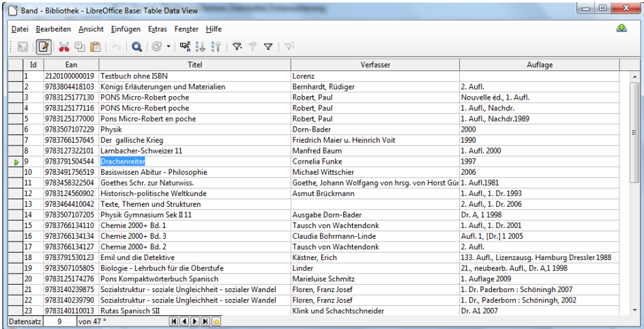Click the green update download icon
The width and height of the screenshot is (644, 329).
[621, 29]
